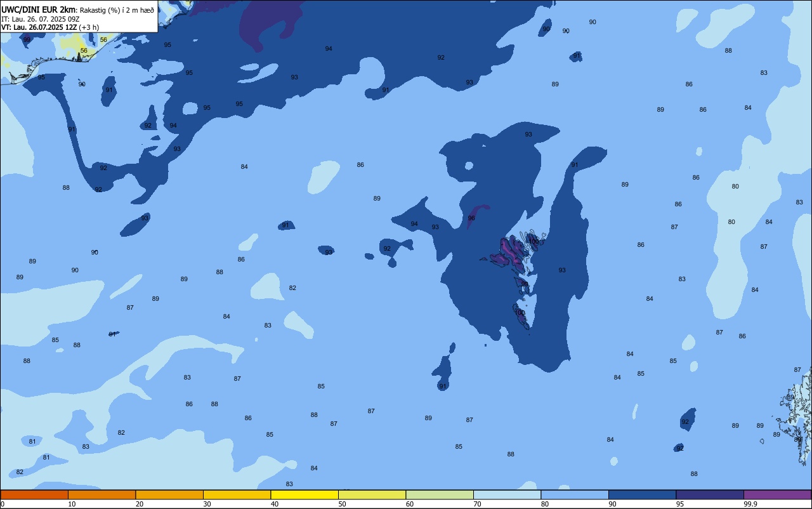812x509 pixels.
Task: Pick the 20–30 amber legend color band
Action: pyautogui.click(x=169, y=494)
